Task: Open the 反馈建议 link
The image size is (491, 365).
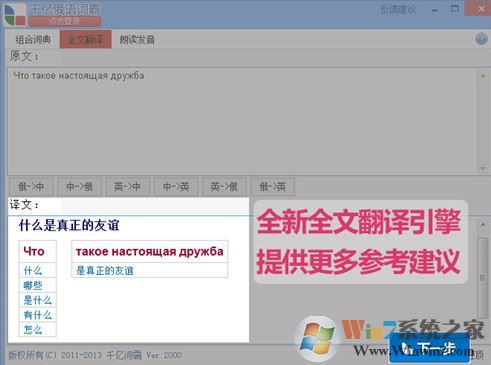Action: 398,9
